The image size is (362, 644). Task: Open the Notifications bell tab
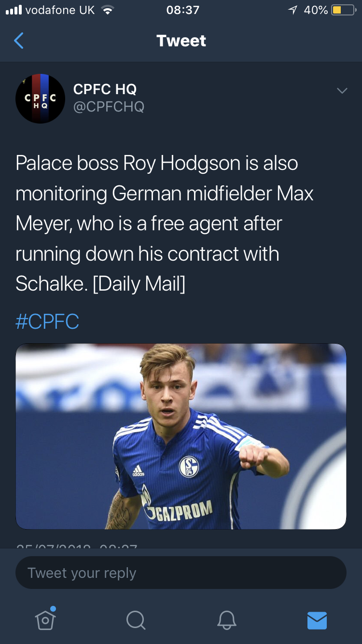[226, 620]
